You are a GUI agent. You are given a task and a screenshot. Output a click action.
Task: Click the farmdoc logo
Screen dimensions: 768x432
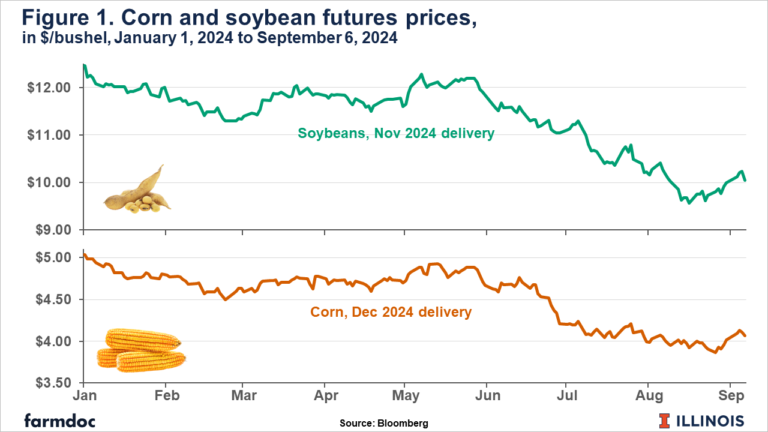tap(55, 418)
